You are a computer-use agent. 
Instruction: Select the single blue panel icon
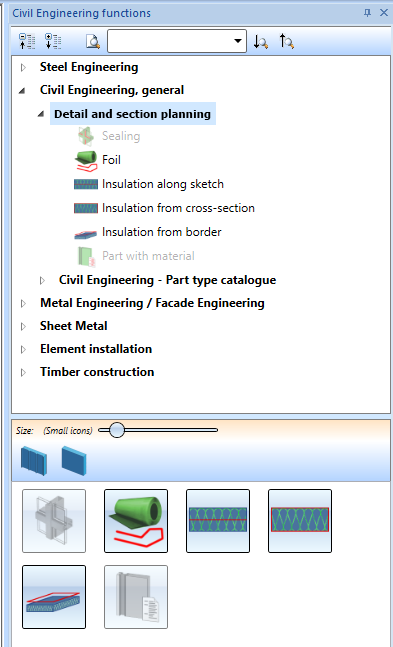tap(74, 460)
